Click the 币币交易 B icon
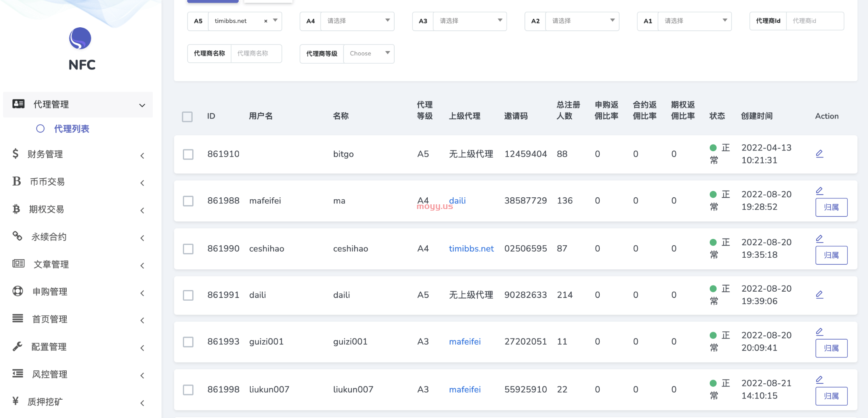Viewport: 868px width, 418px height. pos(16,181)
